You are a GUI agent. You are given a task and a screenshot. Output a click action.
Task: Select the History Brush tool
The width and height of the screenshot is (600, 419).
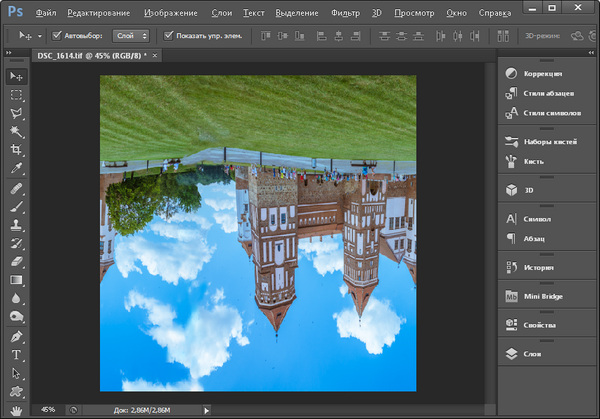[x=16, y=243]
